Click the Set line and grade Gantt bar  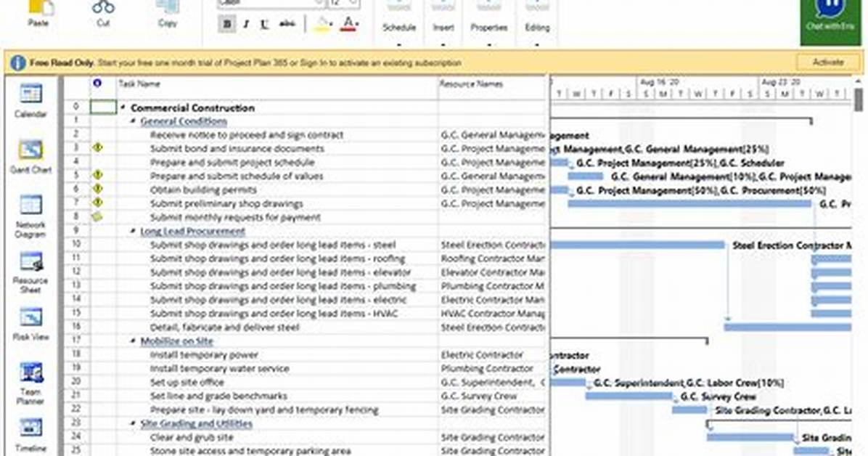pyautogui.click(x=629, y=396)
